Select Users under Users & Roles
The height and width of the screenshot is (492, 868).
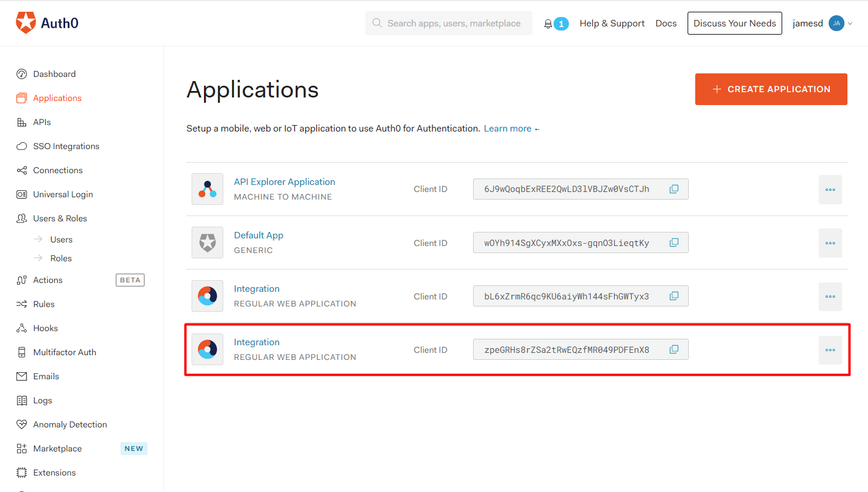tap(62, 240)
